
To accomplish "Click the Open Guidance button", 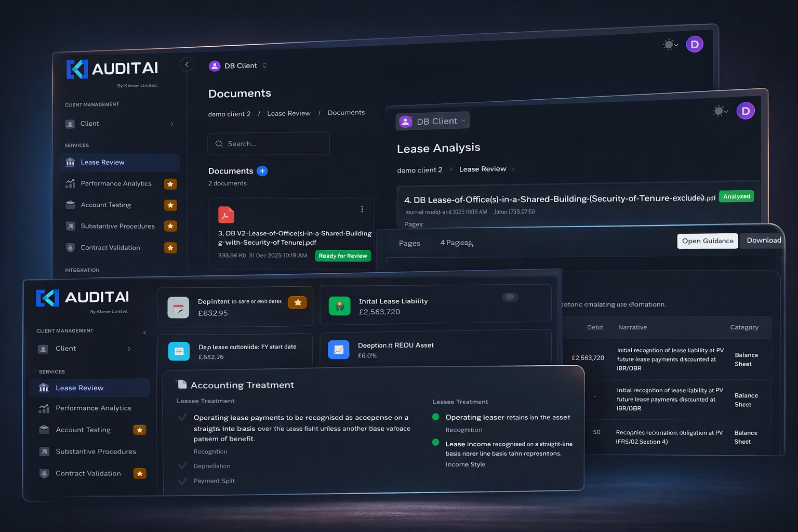I will 707,241.
